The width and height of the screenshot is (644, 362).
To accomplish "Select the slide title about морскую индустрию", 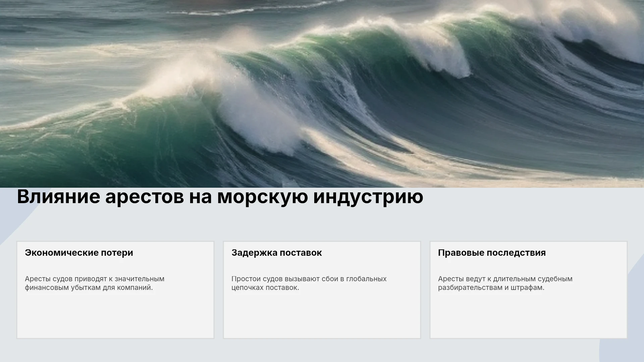I will pos(220,197).
